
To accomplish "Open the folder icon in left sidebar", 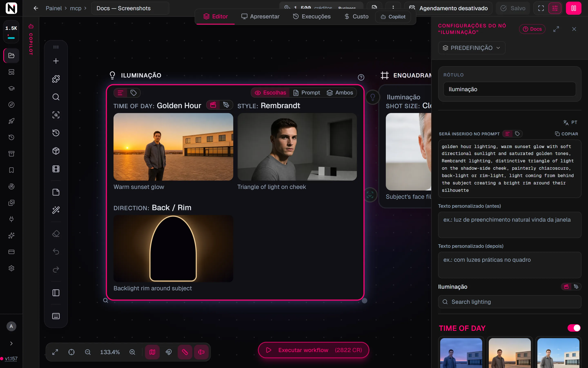I will (11, 55).
